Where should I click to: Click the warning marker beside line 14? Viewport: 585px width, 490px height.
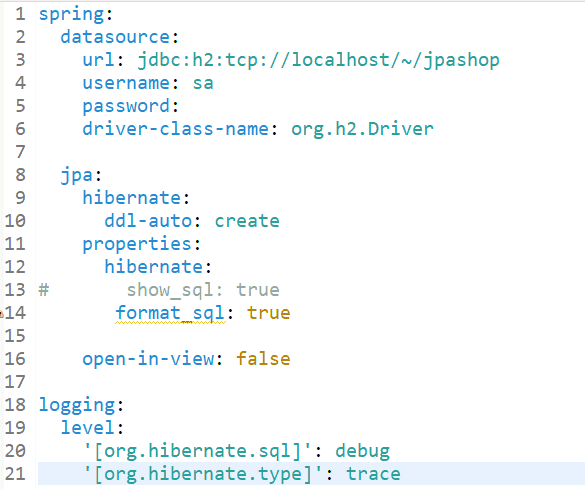(1, 313)
